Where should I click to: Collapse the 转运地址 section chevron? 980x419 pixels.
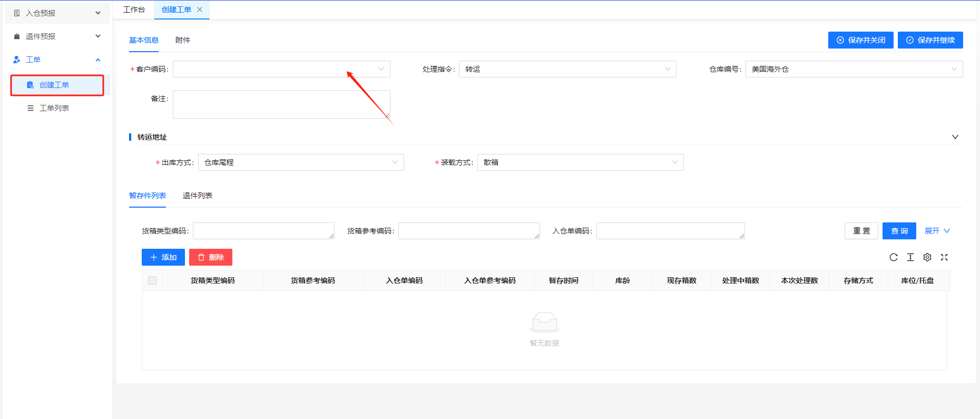click(x=955, y=137)
